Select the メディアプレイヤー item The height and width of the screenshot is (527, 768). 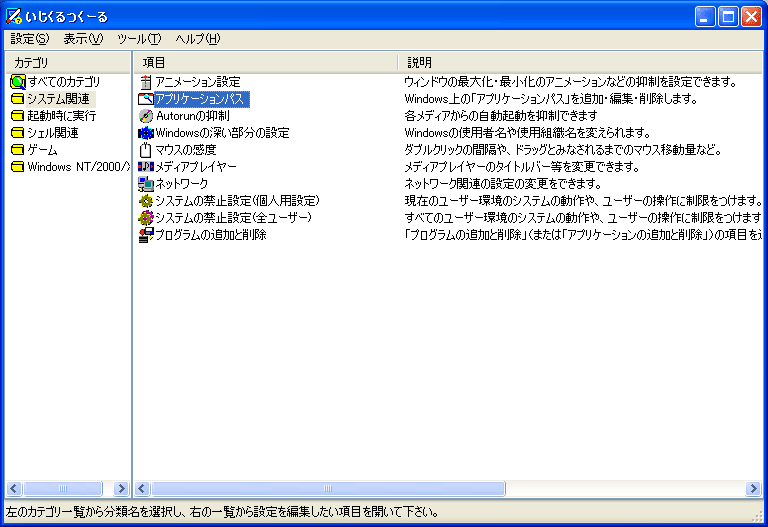pyautogui.click(x=196, y=167)
